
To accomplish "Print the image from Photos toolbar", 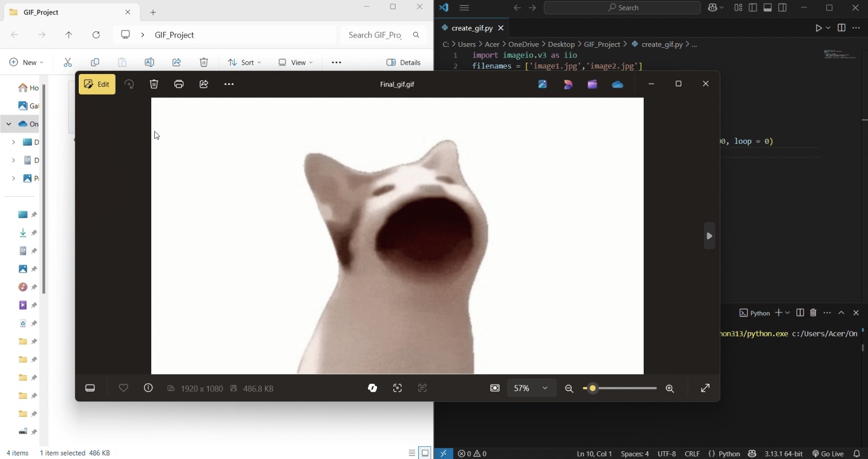I will [179, 84].
